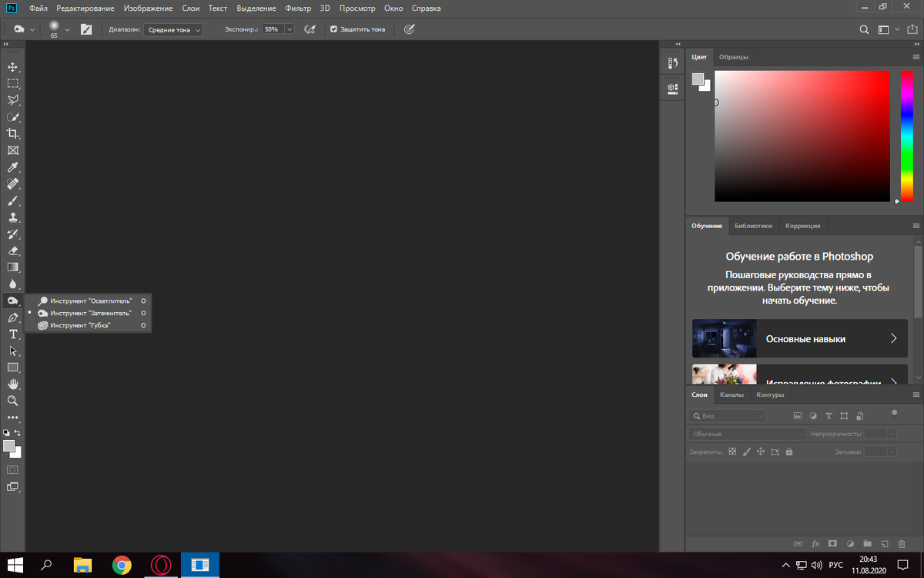Open the Заливка fill dropdown arrow
This screenshot has height=578, width=924.
892,452
